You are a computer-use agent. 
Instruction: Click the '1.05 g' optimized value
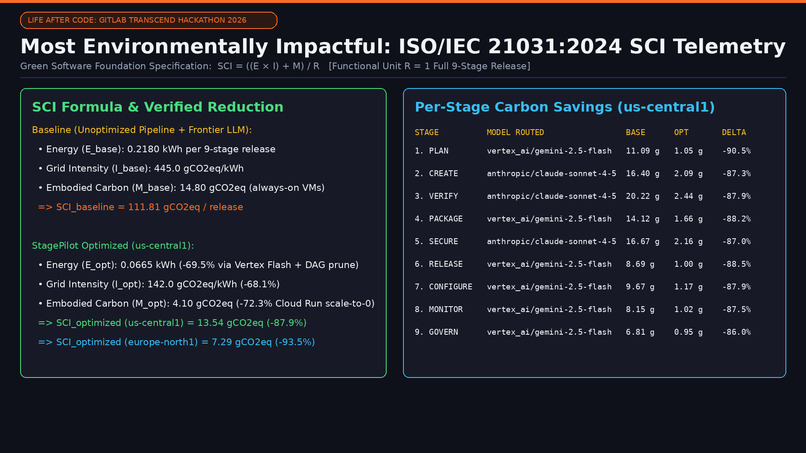click(688, 151)
